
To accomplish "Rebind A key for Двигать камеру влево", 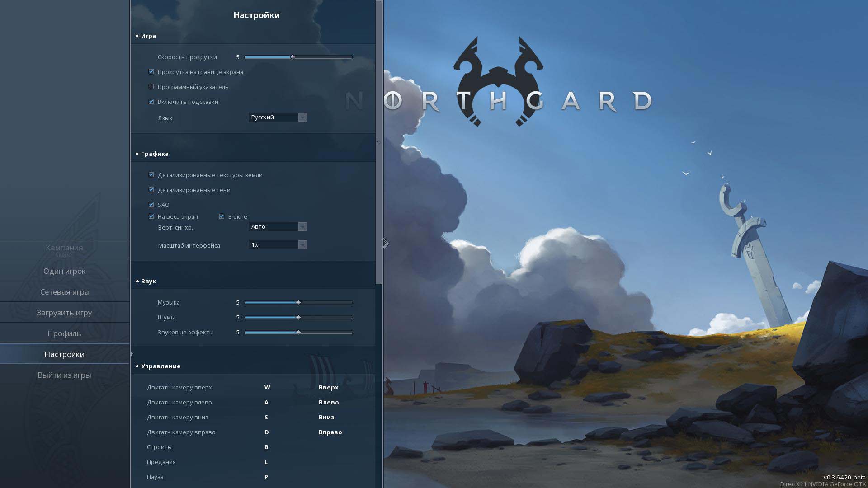I will [x=266, y=403].
